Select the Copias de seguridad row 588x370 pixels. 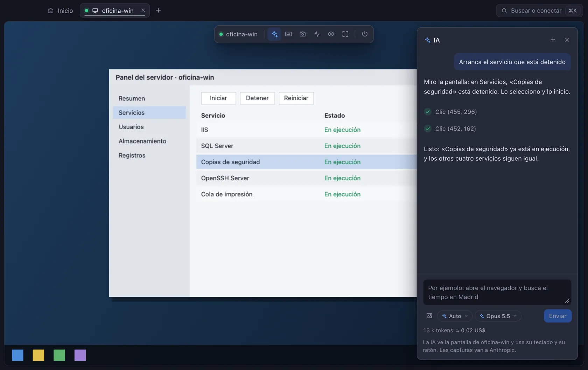coord(306,162)
